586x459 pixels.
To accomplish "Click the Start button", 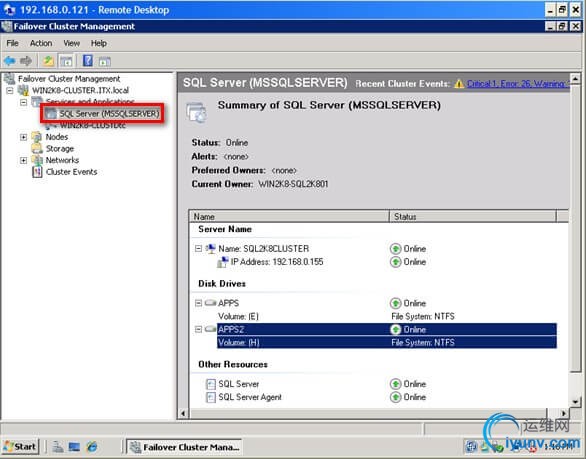I will (x=20, y=447).
